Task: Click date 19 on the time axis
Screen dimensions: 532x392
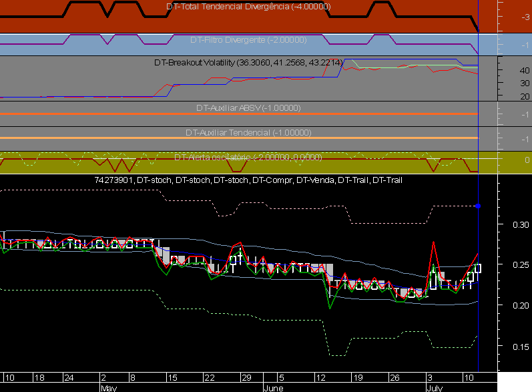Action: 358,378
